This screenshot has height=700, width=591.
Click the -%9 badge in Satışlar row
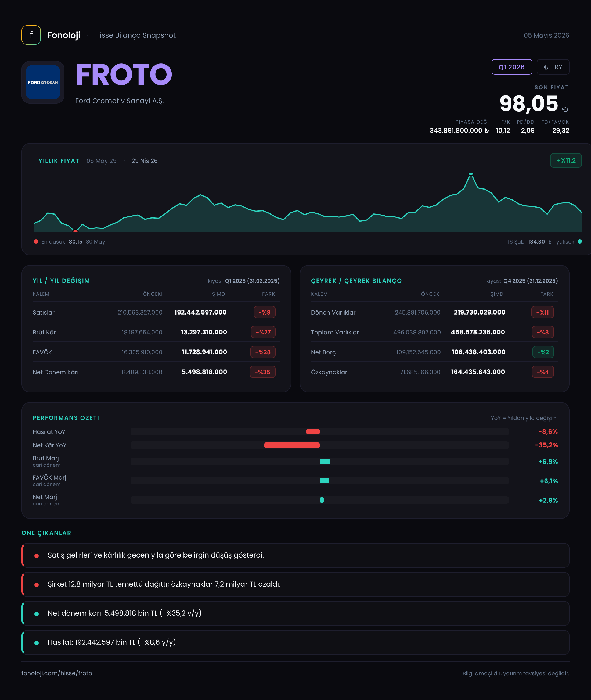coord(264,312)
